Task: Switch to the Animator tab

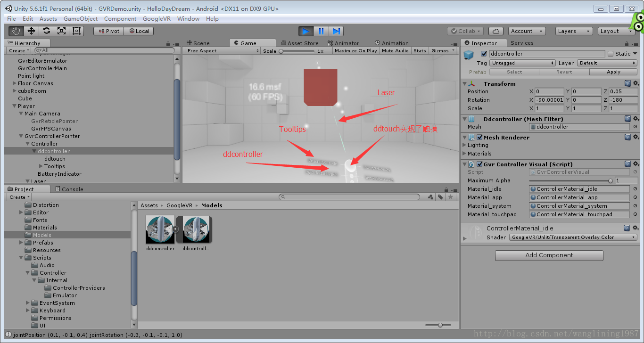Action: [x=343, y=43]
